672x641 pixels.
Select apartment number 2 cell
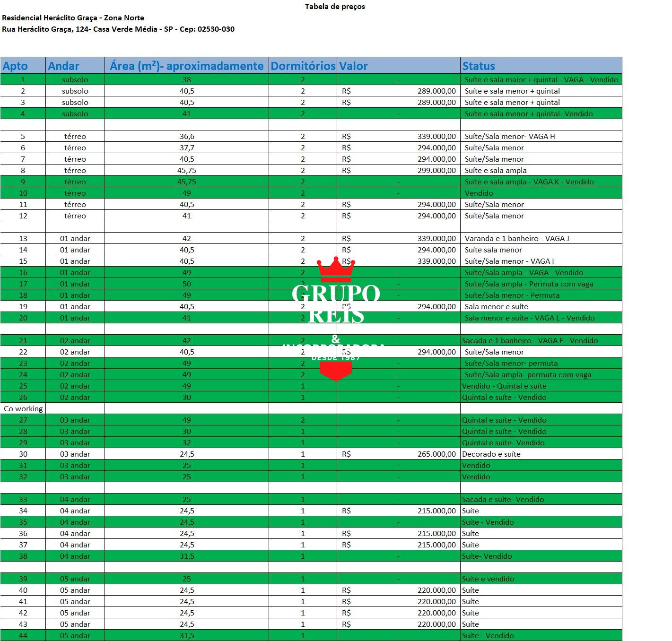tap(23, 91)
